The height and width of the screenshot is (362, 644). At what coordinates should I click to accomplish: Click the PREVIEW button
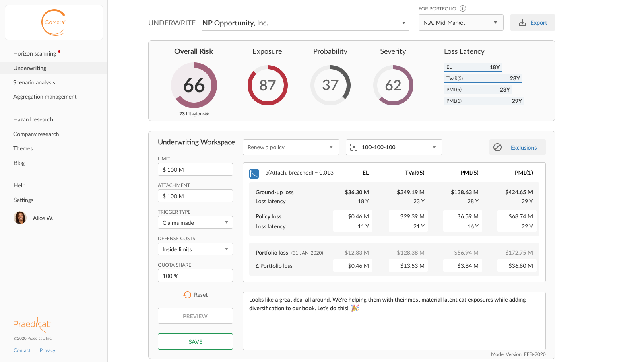195,316
